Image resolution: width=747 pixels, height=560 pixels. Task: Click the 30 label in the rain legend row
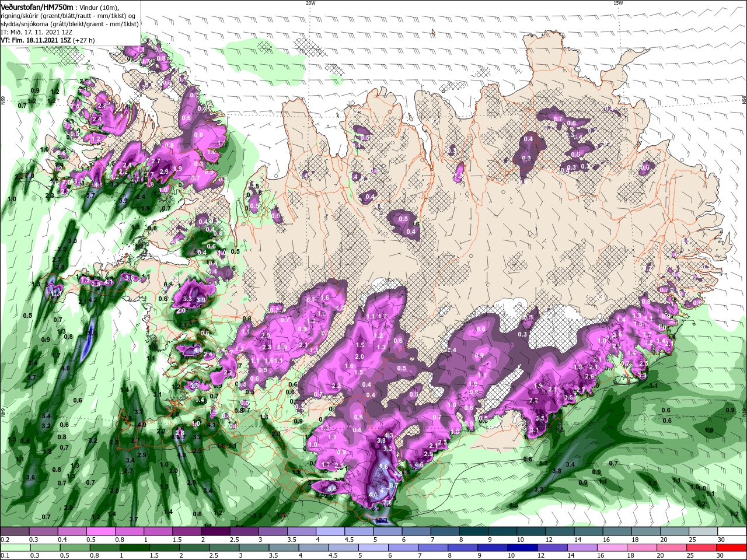click(720, 555)
